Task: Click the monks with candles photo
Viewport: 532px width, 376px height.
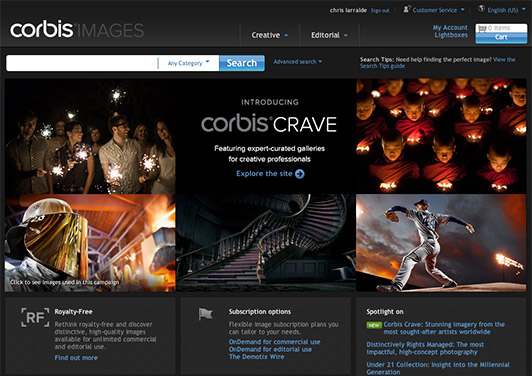Action: (441, 136)
